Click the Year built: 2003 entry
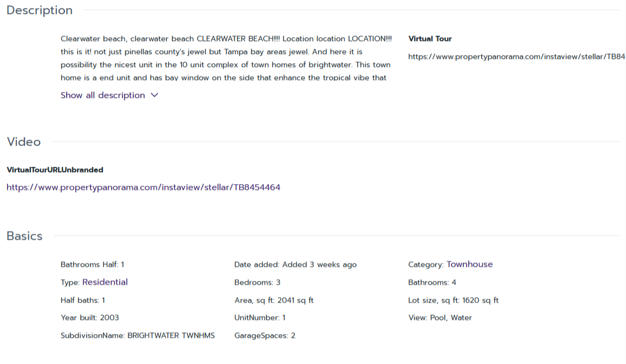 89,318
